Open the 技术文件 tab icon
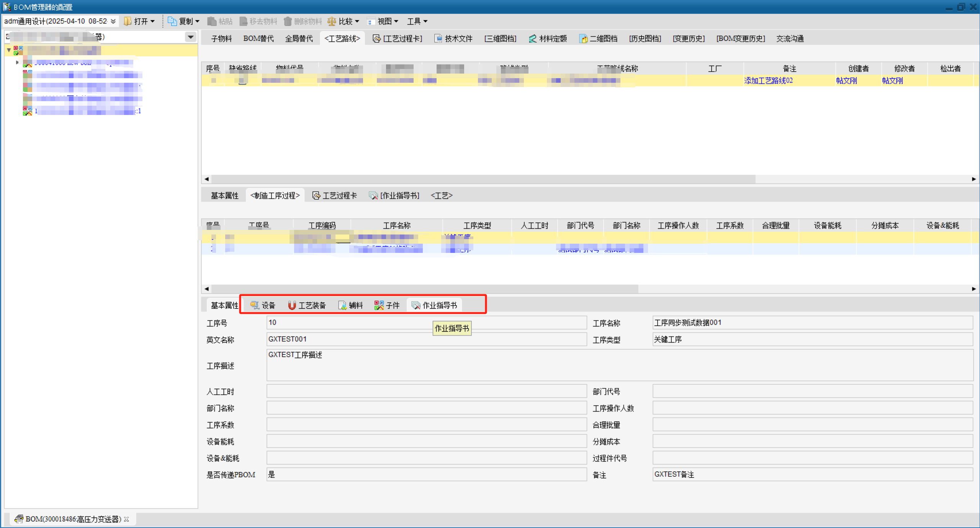 click(x=438, y=38)
